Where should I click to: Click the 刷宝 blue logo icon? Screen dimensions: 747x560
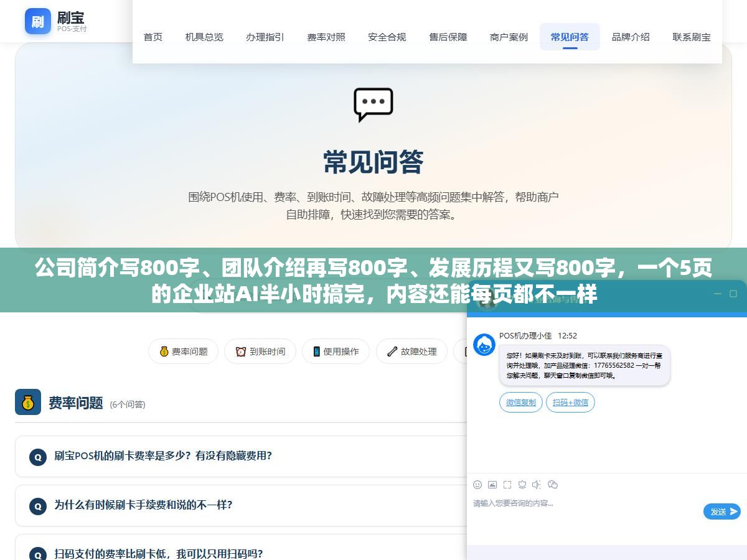pos(38,21)
